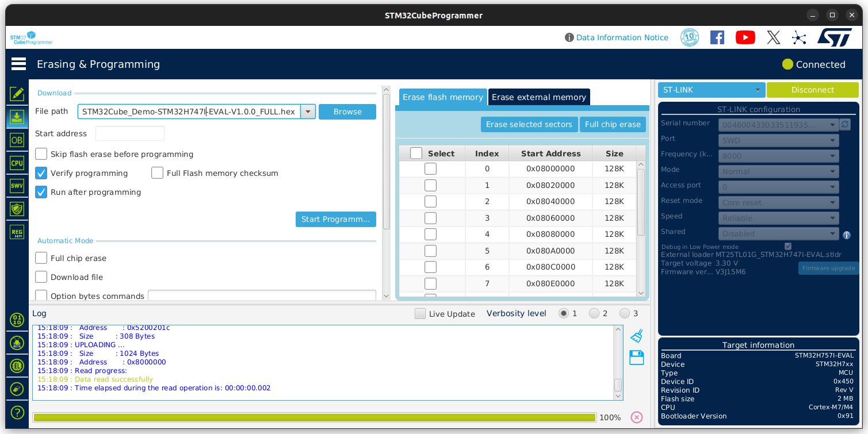
Task: Toggle the Select all sectors header checkbox
Action: (416, 153)
